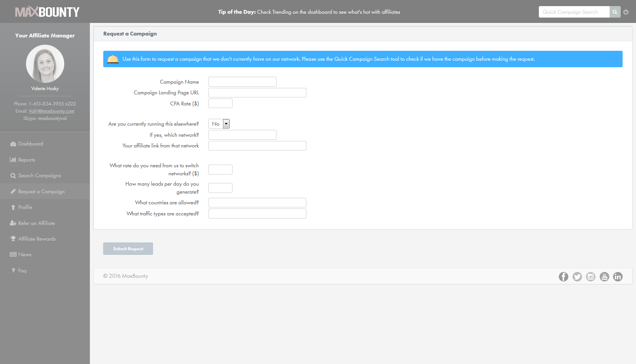Click the 'Valerie Husky' name text
Screen dimensions: 636x364
pos(45,89)
